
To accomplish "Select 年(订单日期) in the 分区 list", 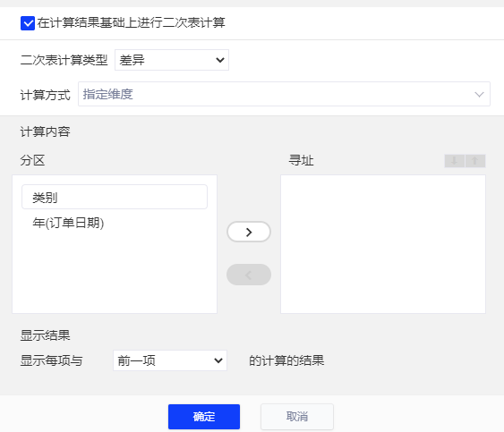I will (68, 223).
